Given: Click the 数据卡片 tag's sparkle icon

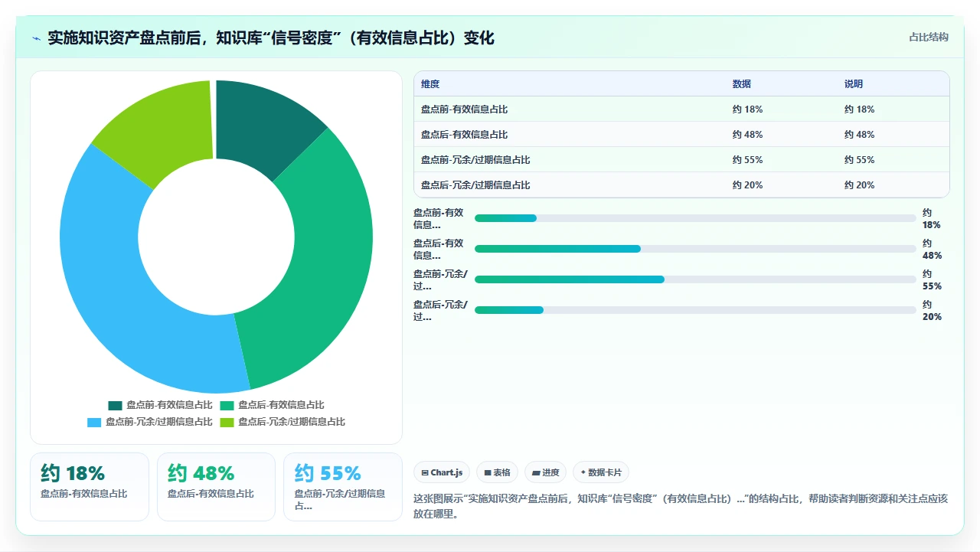Looking at the screenshot, I should [x=583, y=472].
